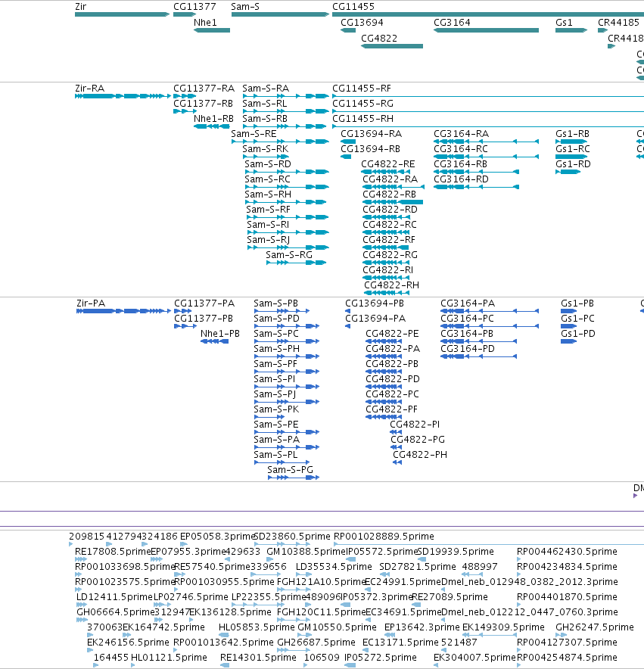
Task: Select protein CG11377-PA
Action: [182, 311]
